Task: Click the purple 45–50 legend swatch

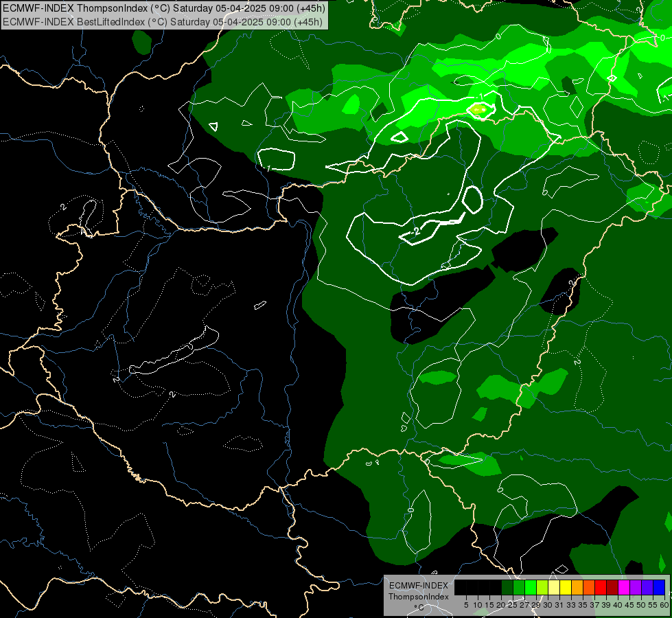Action: tap(636, 587)
